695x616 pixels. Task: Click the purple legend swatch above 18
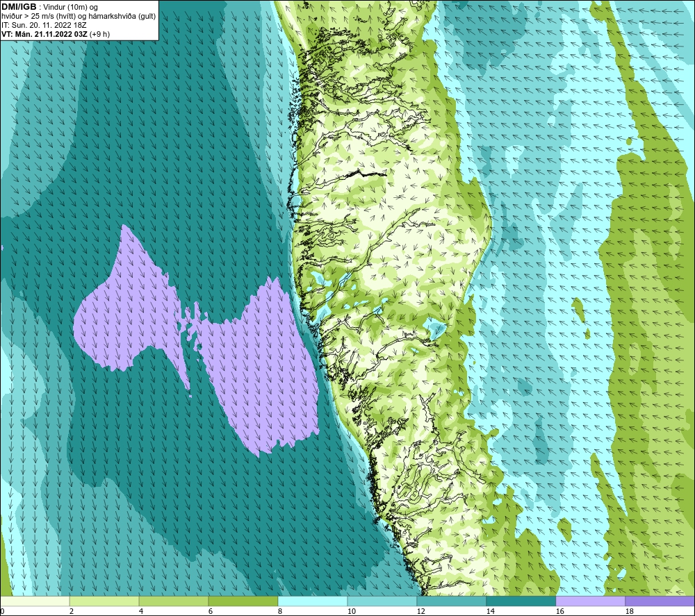point(660,601)
